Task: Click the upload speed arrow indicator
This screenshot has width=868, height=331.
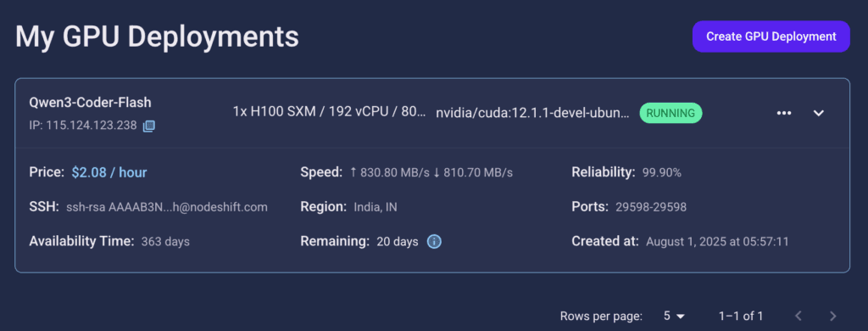Action: [353, 172]
